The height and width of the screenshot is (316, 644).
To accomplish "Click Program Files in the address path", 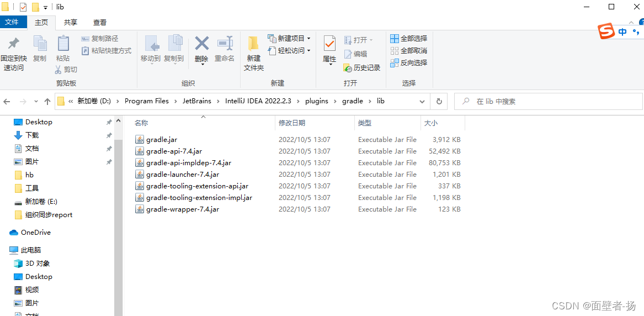I will click(x=147, y=101).
